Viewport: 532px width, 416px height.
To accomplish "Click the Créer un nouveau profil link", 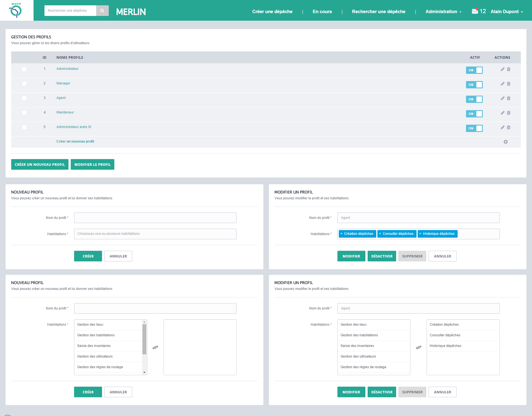I will point(75,141).
